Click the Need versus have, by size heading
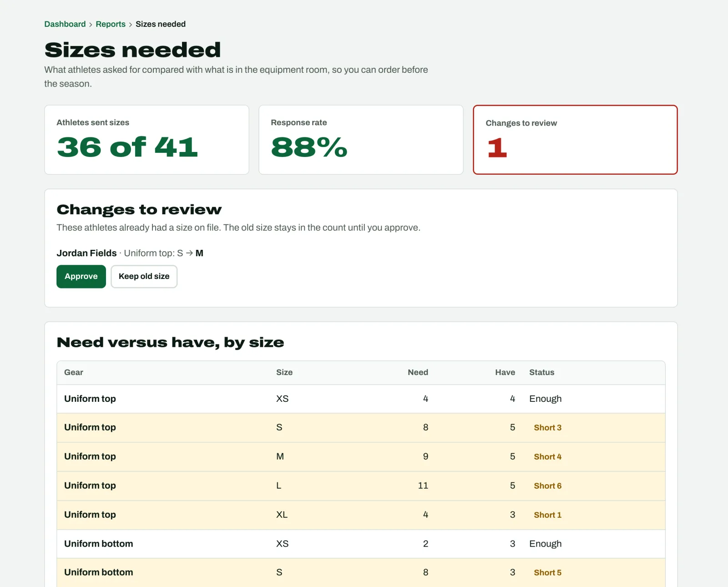Image resolution: width=728 pixels, height=587 pixels. click(x=170, y=342)
